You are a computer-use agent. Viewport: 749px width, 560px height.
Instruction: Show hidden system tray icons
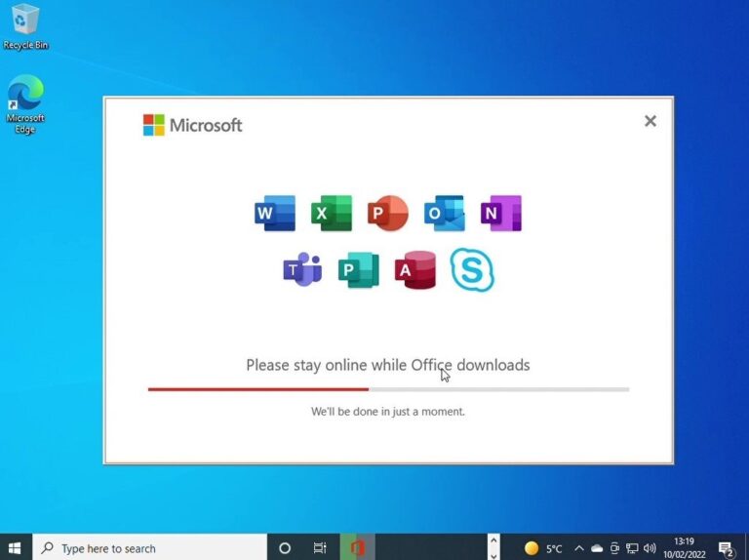[x=579, y=548]
